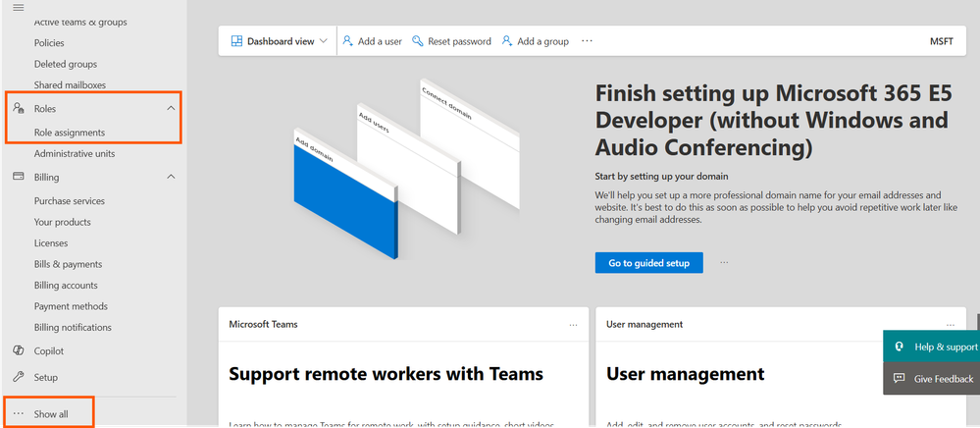Open Purchase services page

pyautogui.click(x=70, y=201)
